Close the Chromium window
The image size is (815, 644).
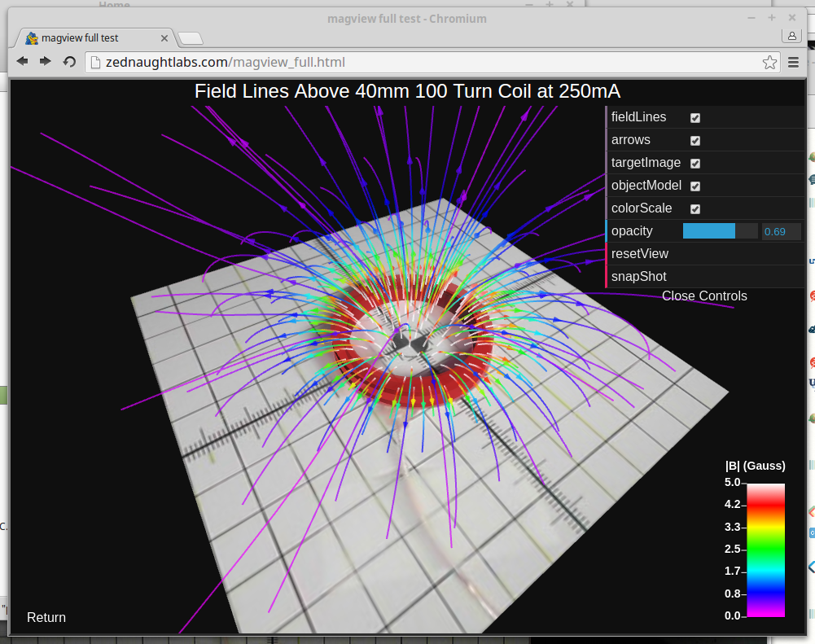(792, 18)
